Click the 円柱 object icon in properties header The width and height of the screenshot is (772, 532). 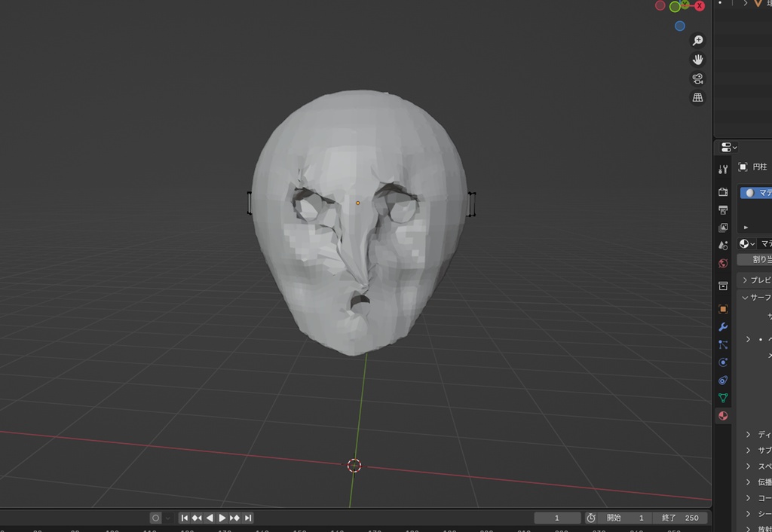[743, 167]
